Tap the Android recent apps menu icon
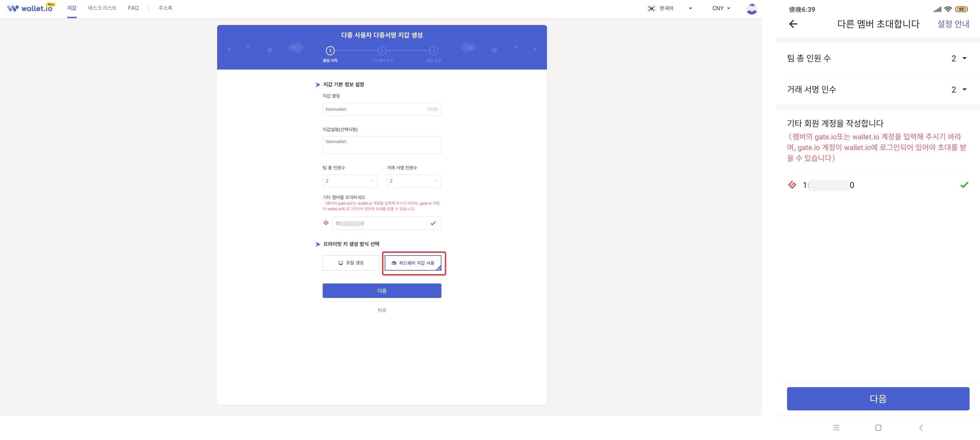Image resolution: width=980 pixels, height=440 pixels. coord(836,428)
